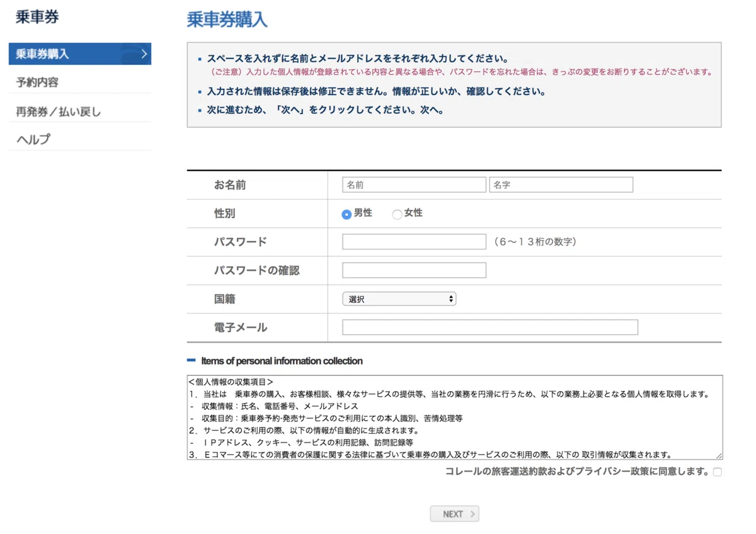756x534 pixels.
Task: Click the resize grip of privacy textarea
Action: 719,456
